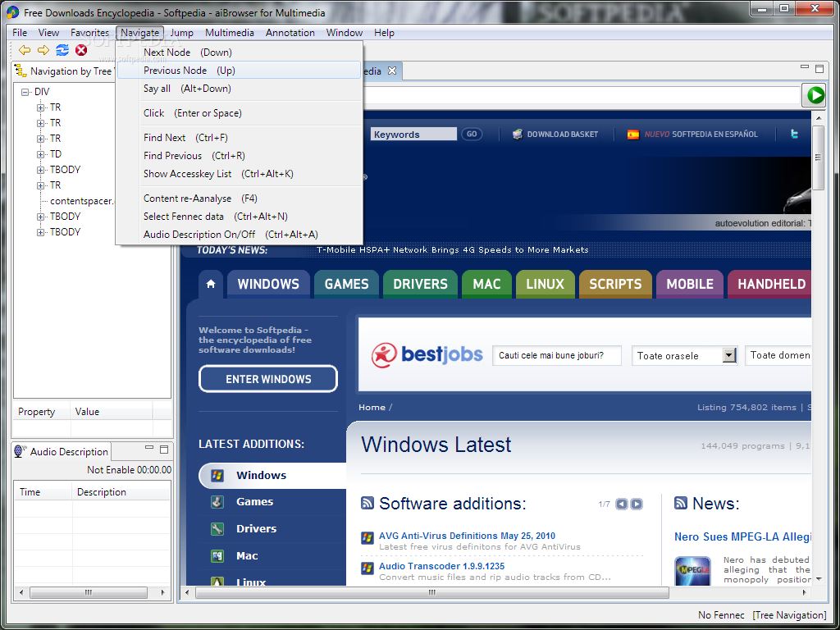
Task: Click the green Go arrow beside the address bar
Action: [x=815, y=95]
